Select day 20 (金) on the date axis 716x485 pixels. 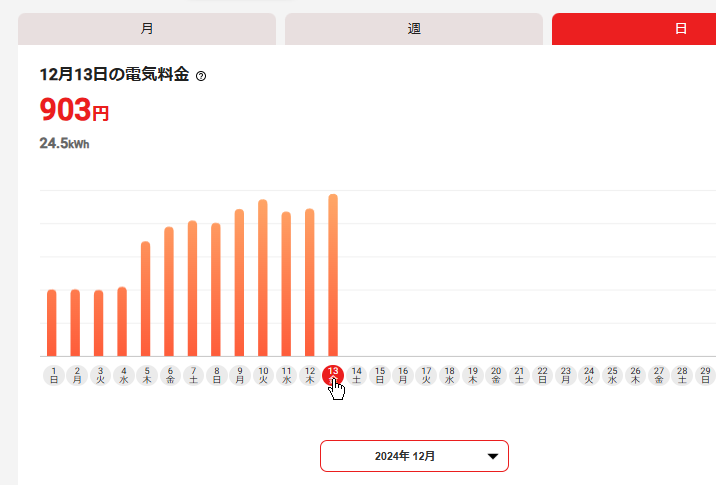coord(496,375)
